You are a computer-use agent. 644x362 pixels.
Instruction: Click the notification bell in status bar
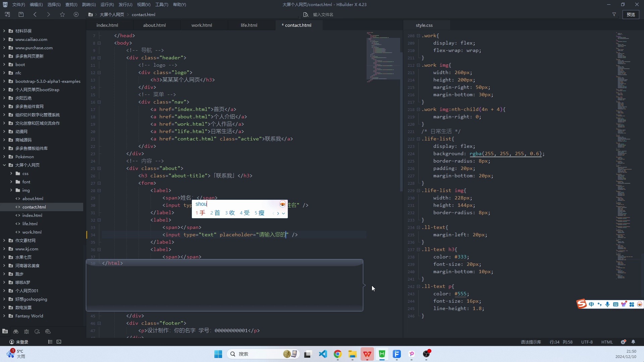tap(633, 342)
